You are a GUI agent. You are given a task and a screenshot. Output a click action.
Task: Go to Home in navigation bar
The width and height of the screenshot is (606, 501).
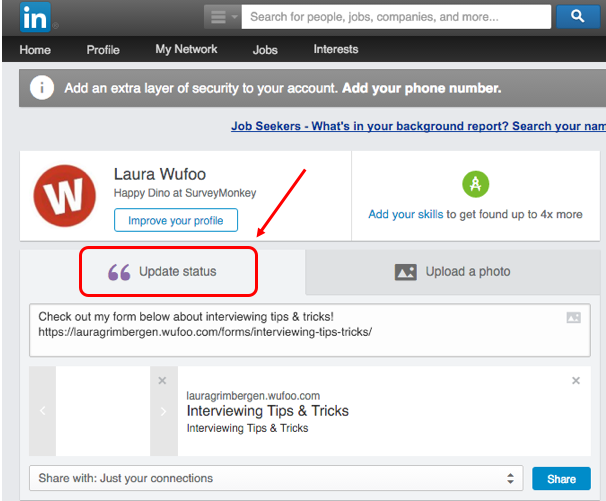(x=35, y=49)
